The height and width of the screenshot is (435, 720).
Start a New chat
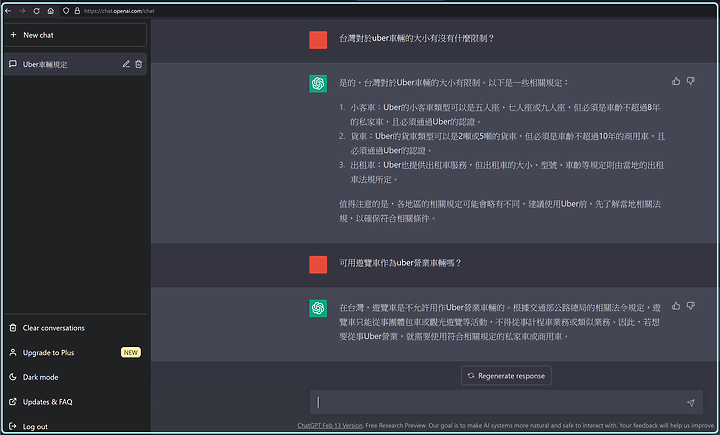pyautogui.click(x=75, y=35)
